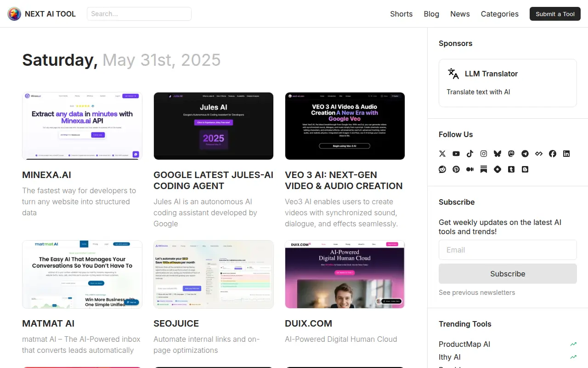The image size is (588, 368).
Task: Focus the Email input field
Action: coord(508,250)
